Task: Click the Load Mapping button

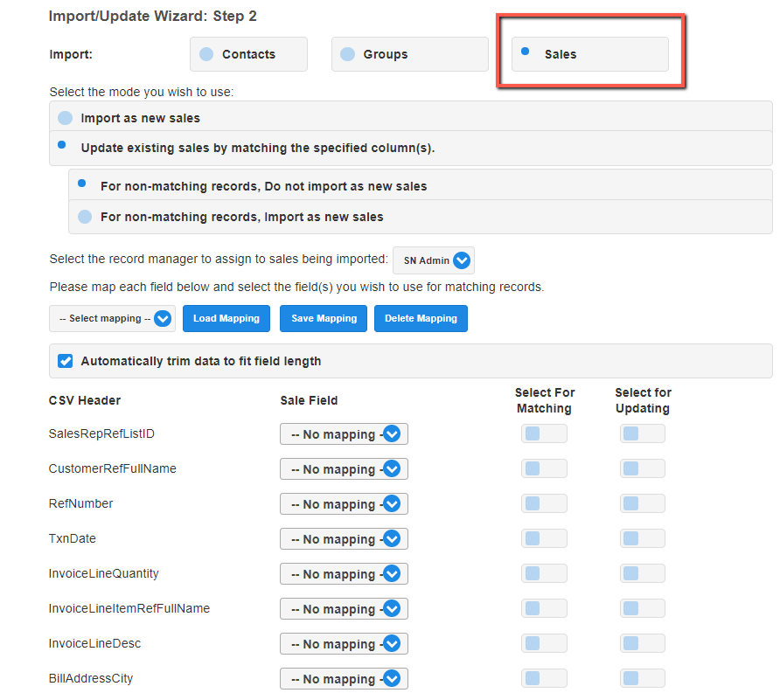Action: point(226,319)
